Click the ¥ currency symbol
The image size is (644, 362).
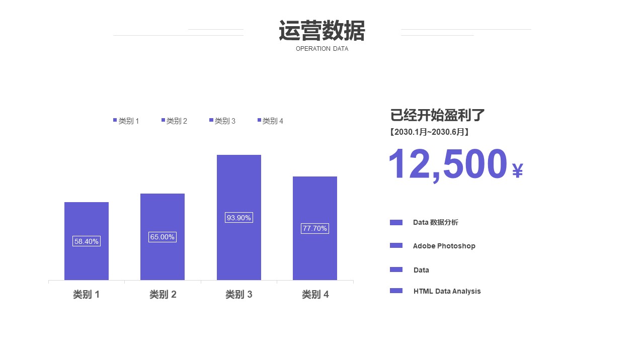point(518,171)
